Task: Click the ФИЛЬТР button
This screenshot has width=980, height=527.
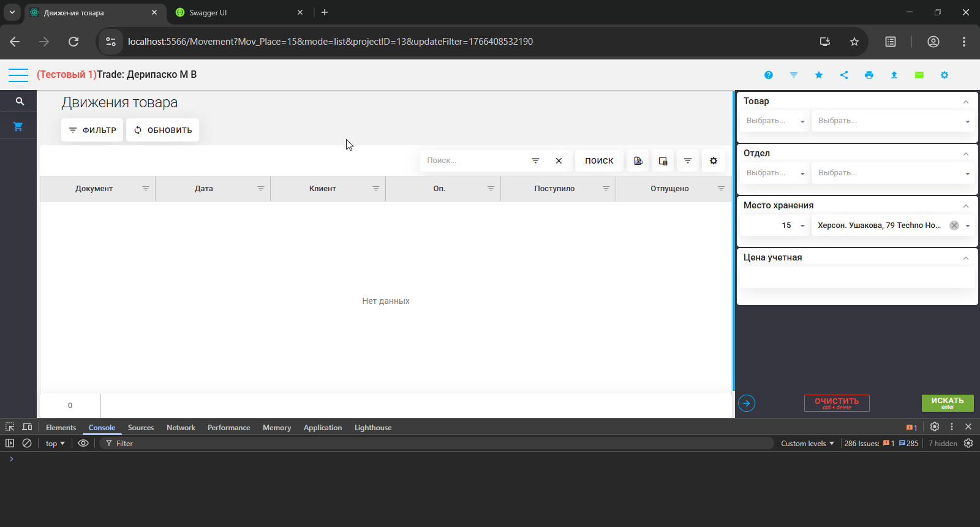Action: click(x=92, y=130)
